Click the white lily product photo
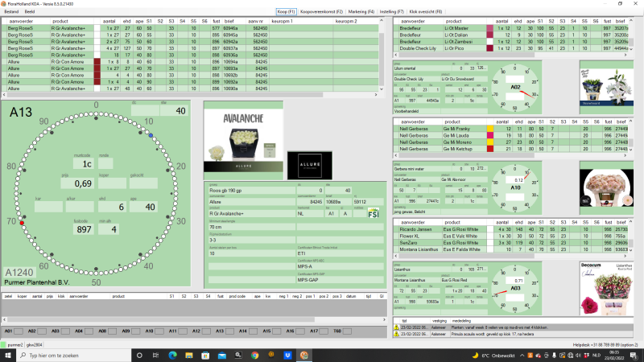The image size is (644, 362). pos(607,85)
